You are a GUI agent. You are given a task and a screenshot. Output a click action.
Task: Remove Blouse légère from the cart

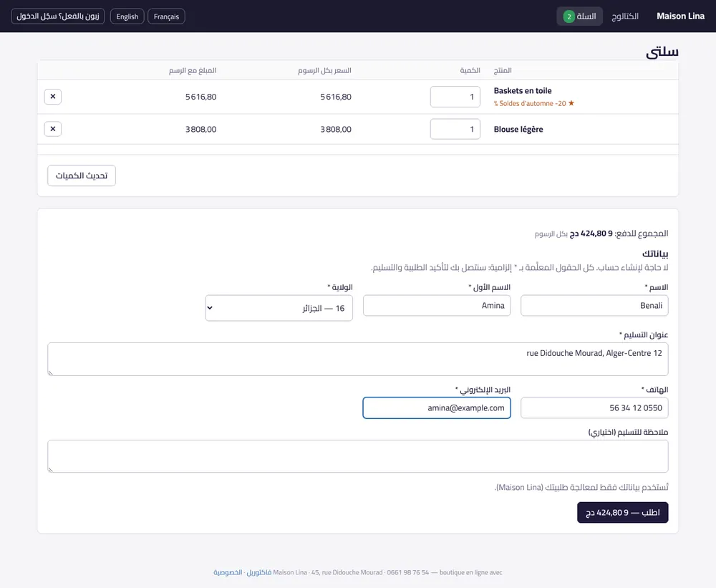point(53,129)
